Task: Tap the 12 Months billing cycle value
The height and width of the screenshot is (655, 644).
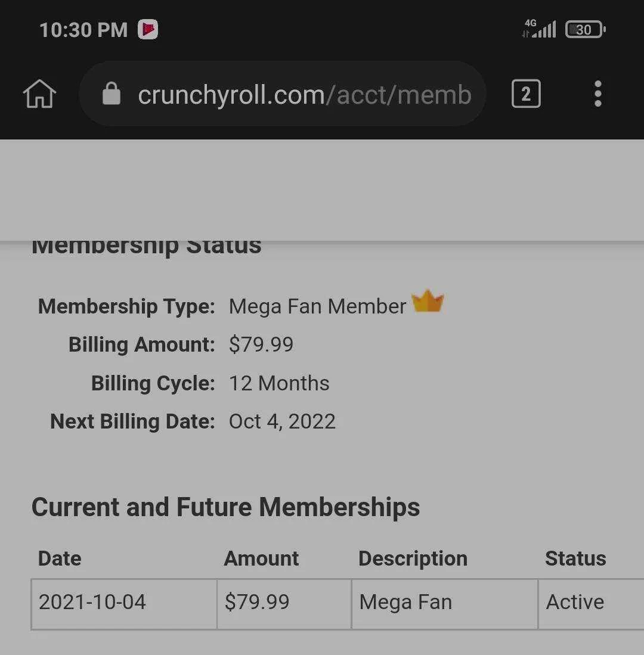Action: (279, 383)
